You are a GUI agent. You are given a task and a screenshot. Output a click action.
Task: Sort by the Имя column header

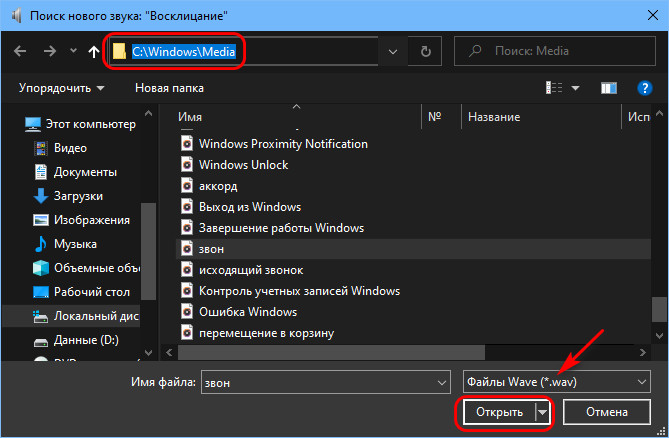[x=190, y=117]
